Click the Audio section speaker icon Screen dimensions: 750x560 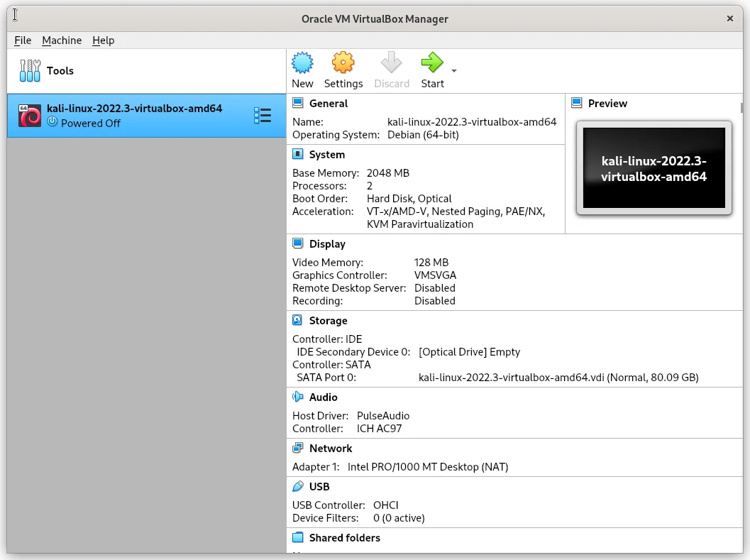point(297,396)
